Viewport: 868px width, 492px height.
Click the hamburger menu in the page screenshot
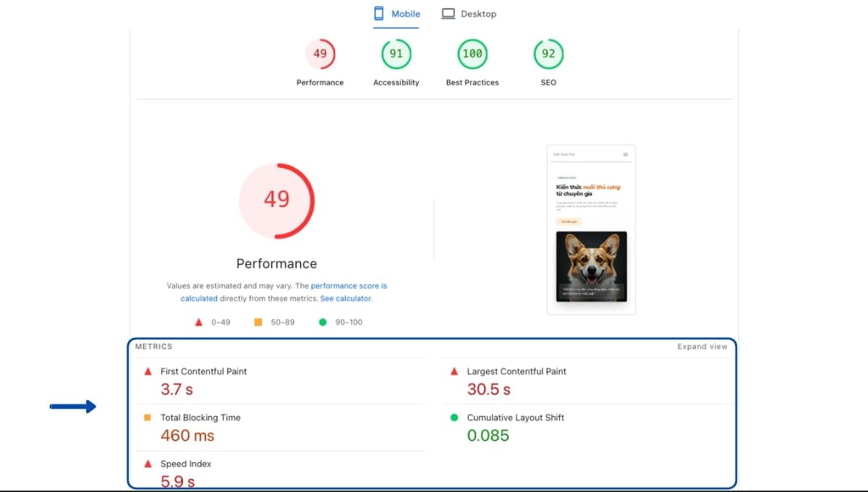626,154
